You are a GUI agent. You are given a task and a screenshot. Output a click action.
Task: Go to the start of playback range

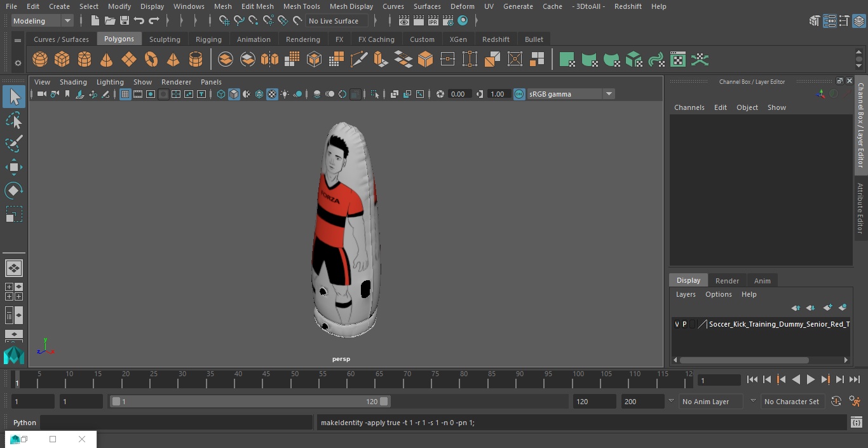(x=752, y=379)
